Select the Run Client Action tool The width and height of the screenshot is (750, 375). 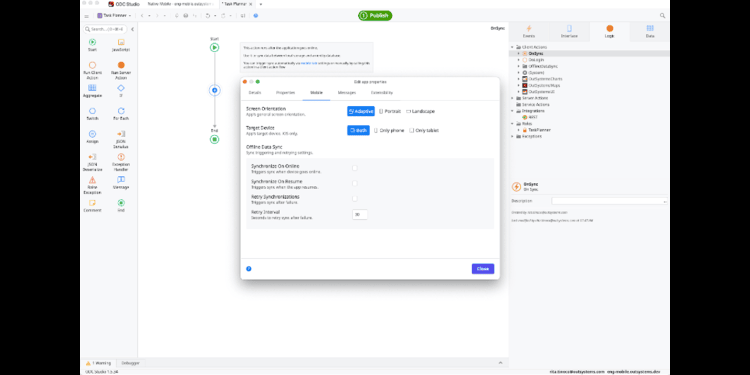pos(92,70)
